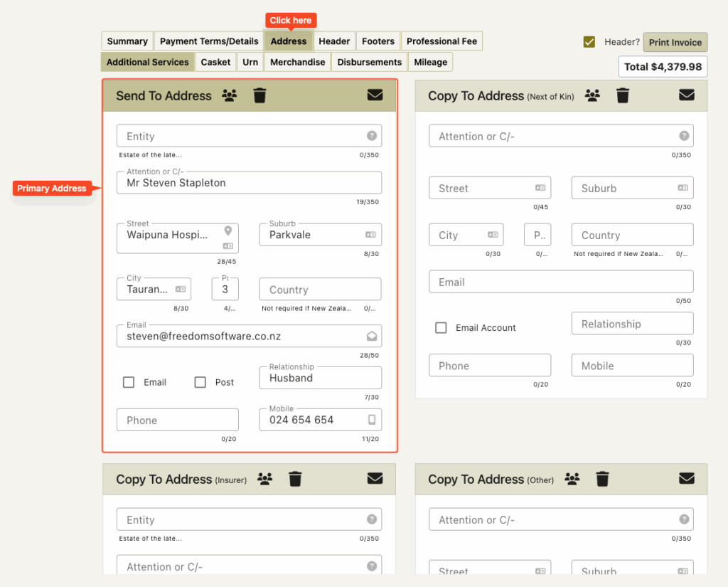Click the contacts group icon in Other panel
Viewport: 728px width, 587px height.
pos(572,479)
